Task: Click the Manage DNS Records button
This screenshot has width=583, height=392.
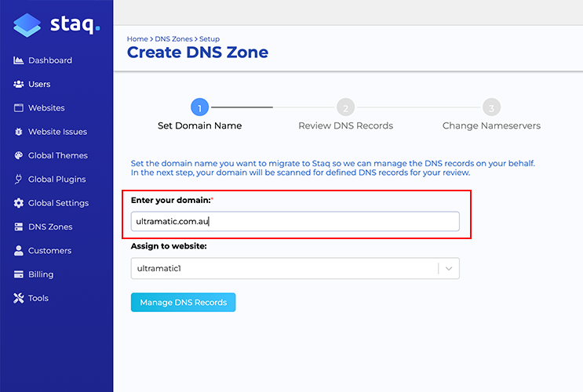Action: click(x=184, y=302)
